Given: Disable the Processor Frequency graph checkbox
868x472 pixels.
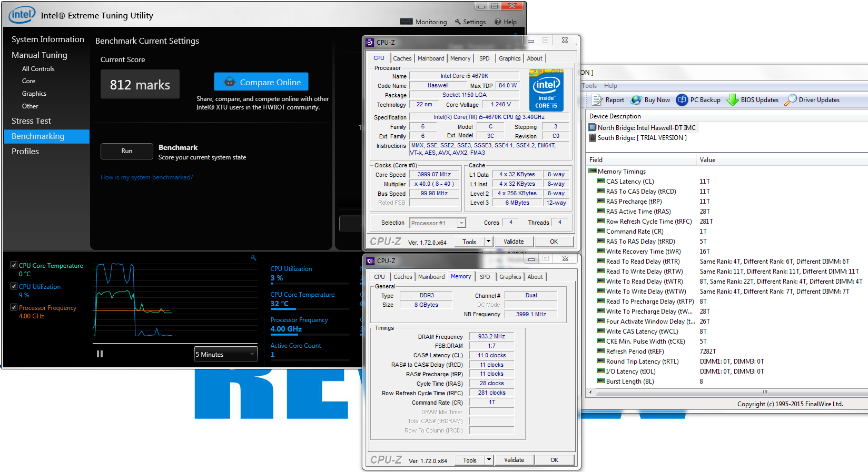Looking at the screenshot, I should 14,307.
